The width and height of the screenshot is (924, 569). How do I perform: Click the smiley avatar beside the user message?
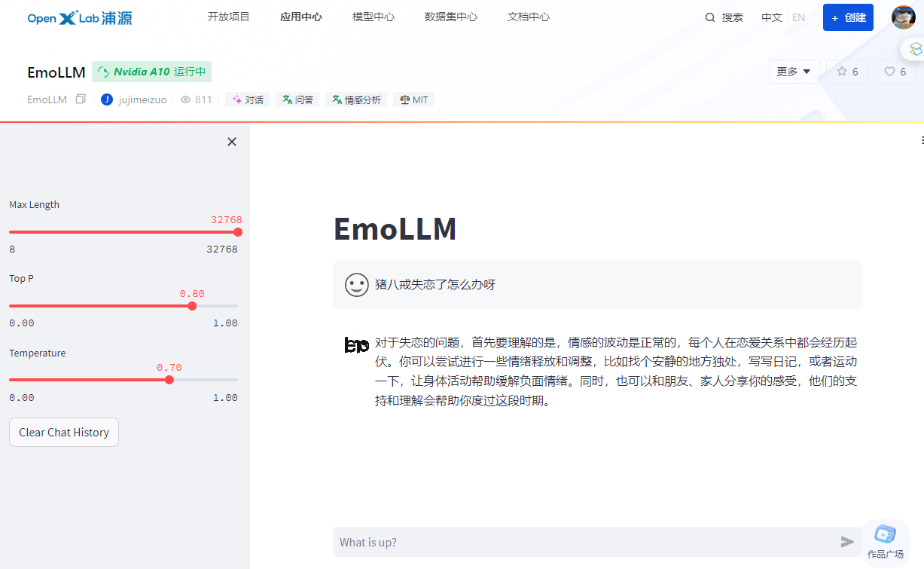tap(355, 285)
